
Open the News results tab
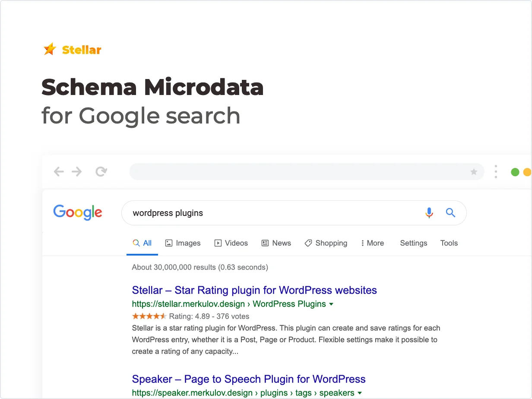click(x=276, y=243)
